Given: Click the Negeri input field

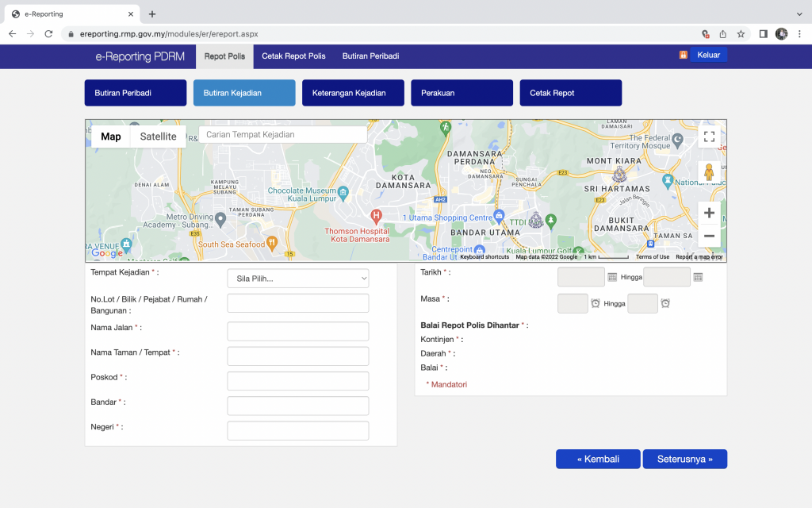Looking at the screenshot, I should tap(298, 431).
